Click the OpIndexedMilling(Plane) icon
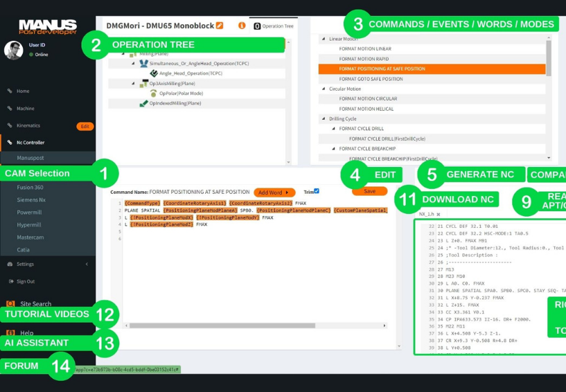 pyautogui.click(x=143, y=104)
